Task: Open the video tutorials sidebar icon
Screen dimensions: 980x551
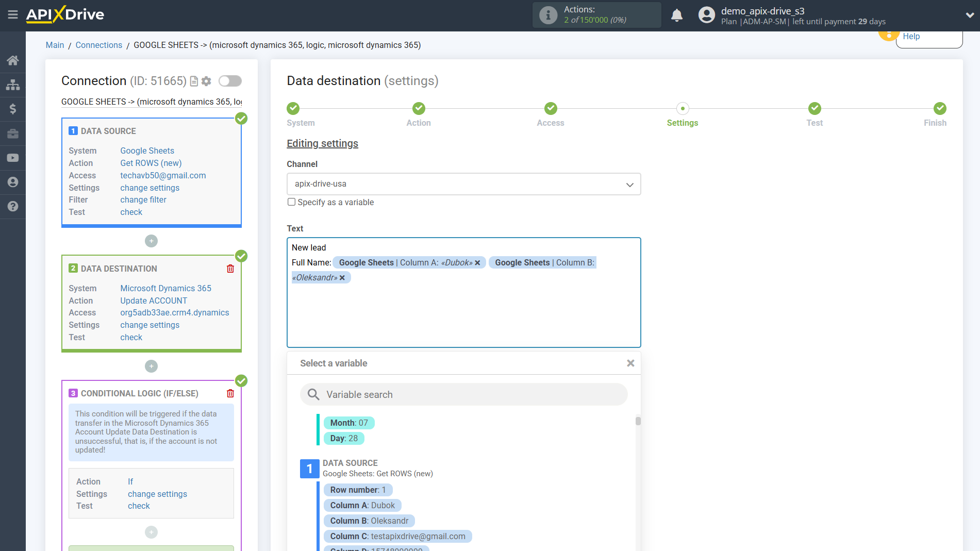Action: 13,158
